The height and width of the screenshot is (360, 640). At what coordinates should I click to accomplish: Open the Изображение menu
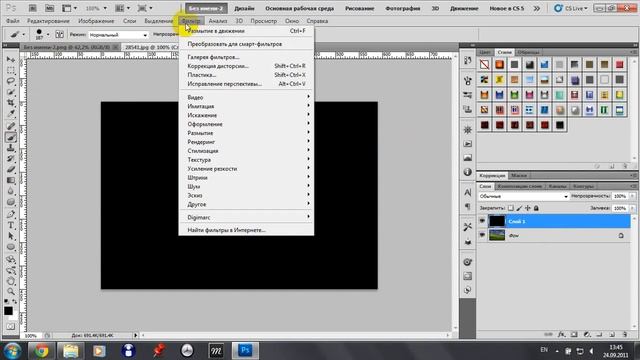click(96, 21)
